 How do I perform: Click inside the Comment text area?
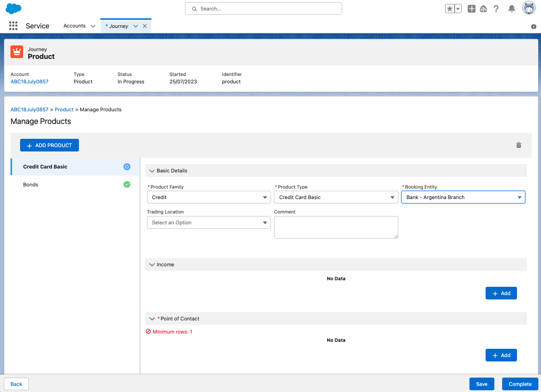(336, 227)
